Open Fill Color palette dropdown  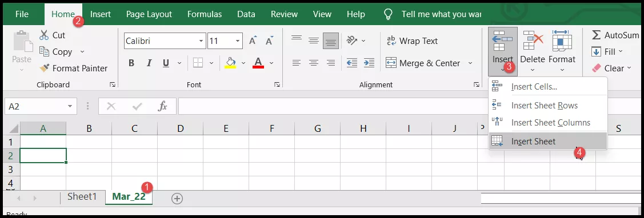243,63
